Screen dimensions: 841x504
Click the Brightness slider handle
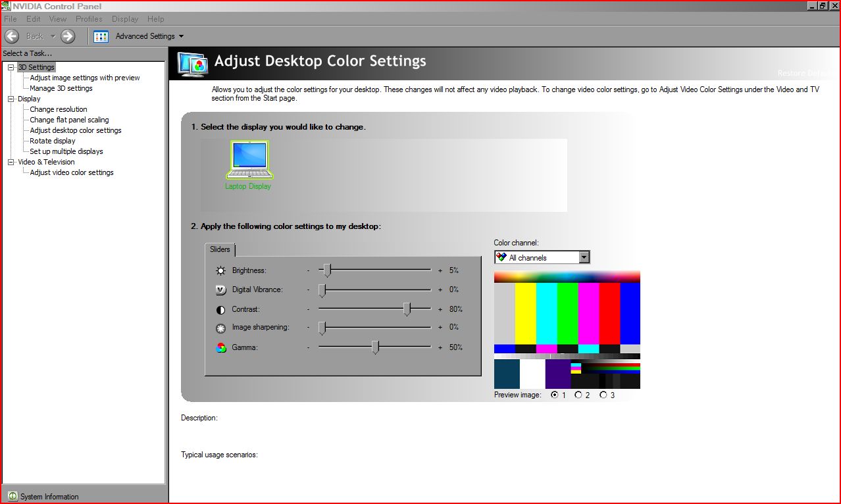click(327, 270)
